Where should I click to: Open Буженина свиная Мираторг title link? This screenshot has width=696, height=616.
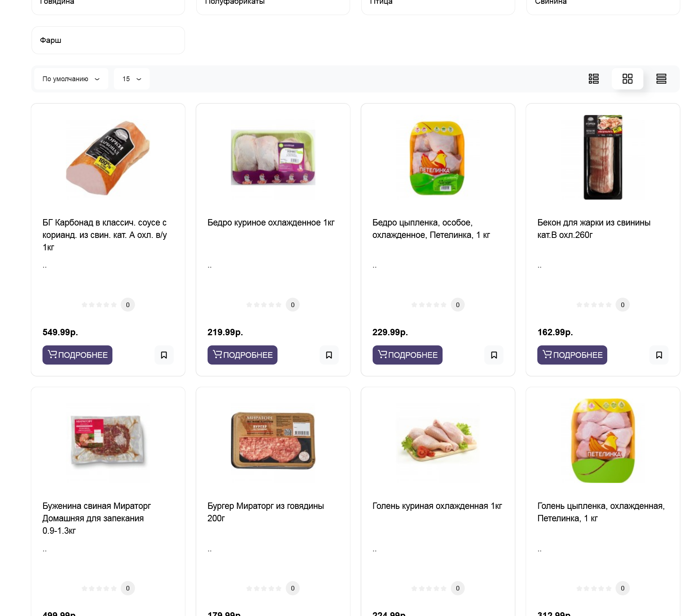pos(97,518)
